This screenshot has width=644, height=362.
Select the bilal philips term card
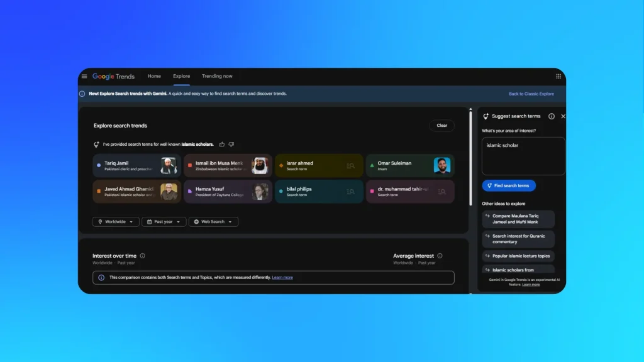click(319, 192)
